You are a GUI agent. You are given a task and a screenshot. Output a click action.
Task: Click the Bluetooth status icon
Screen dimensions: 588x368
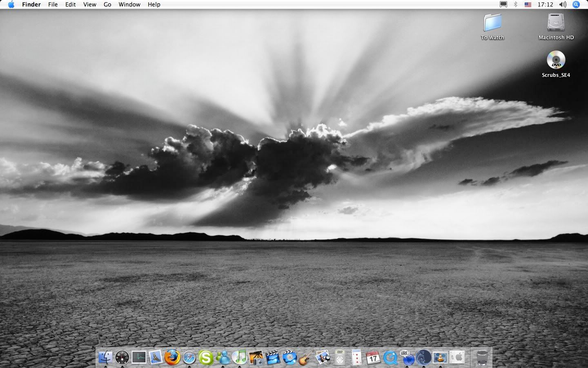pyautogui.click(x=516, y=4)
